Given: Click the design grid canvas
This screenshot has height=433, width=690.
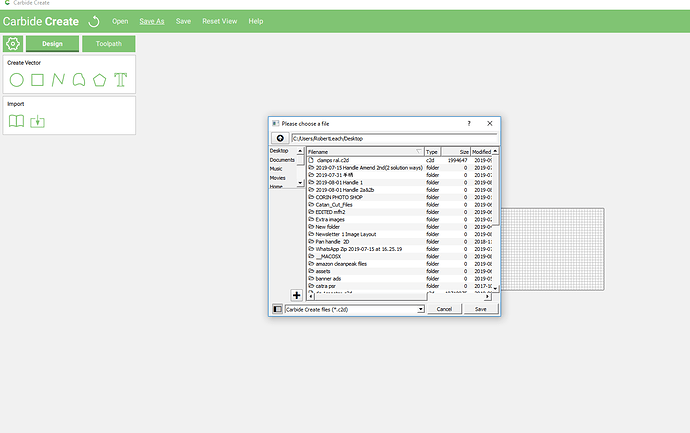Looking at the screenshot, I should pyautogui.click(x=552, y=249).
